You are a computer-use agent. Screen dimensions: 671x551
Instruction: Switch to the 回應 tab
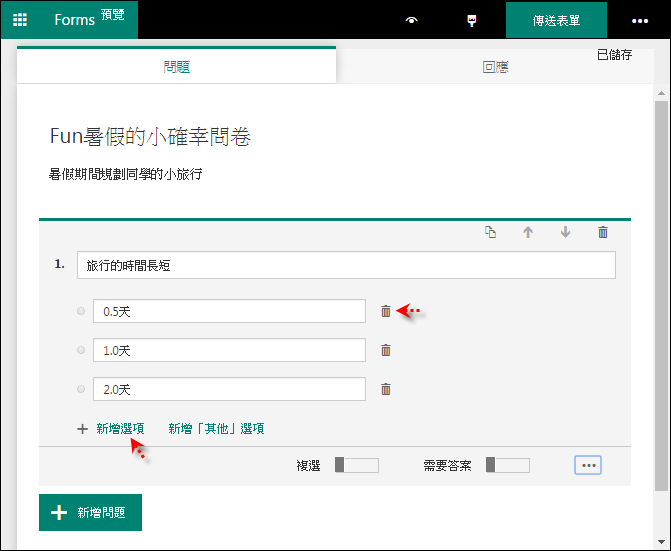pos(495,67)
